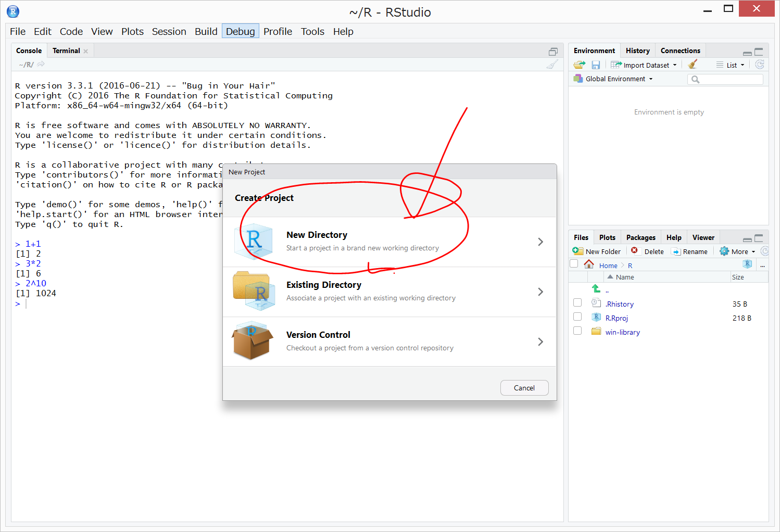This screenshot has width=780, height=532.
Task: Click the load workspace open-folder icon
Action: tap(579, 65)
